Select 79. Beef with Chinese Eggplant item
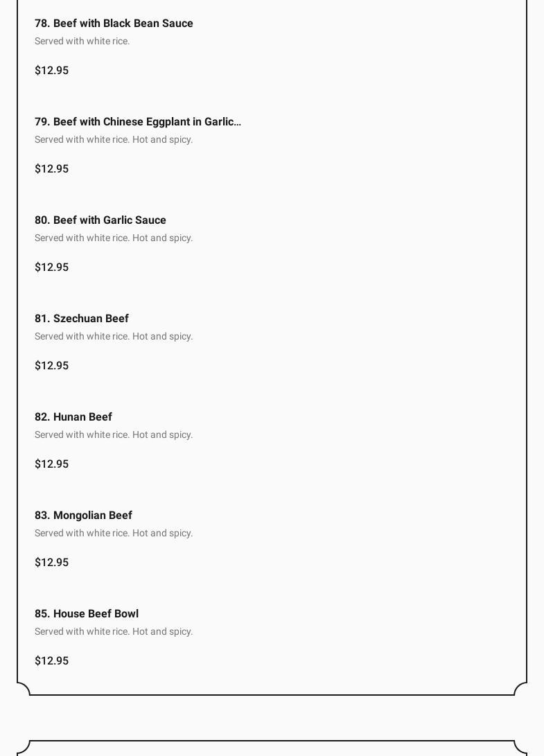The height and width of the screenshot is (756, 544). coord(137,122)
